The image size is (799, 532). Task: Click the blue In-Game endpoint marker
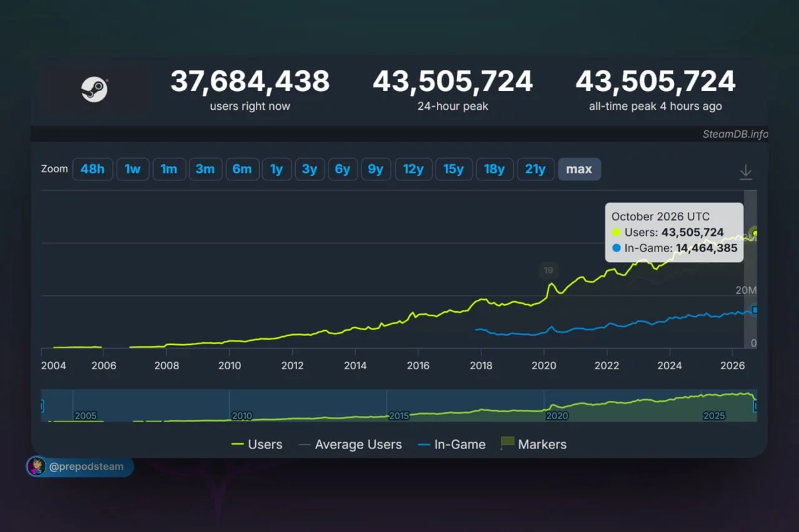[755, 310]
